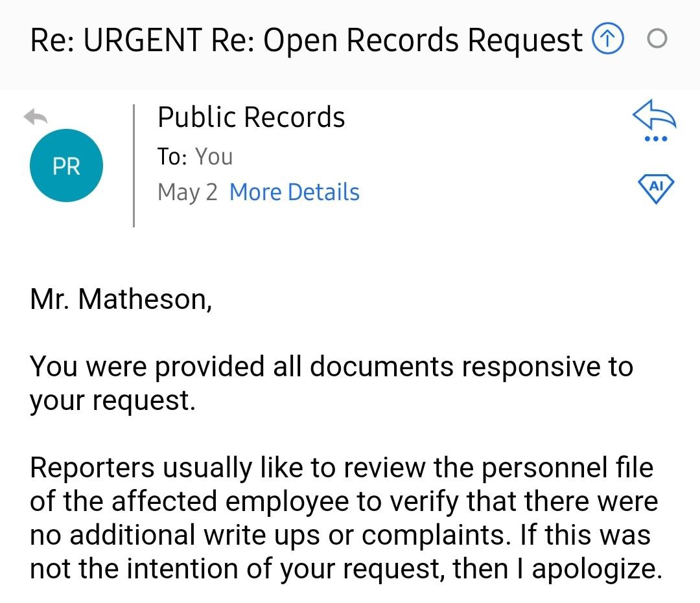Tap 'your request.' line in the body
The image size is (700, 603).
click(113, 400)
